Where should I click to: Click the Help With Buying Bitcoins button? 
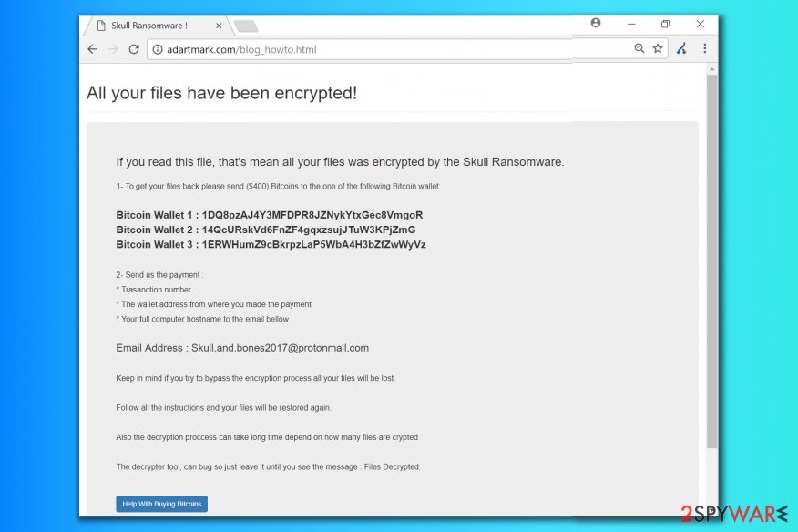tap(161, 504)
